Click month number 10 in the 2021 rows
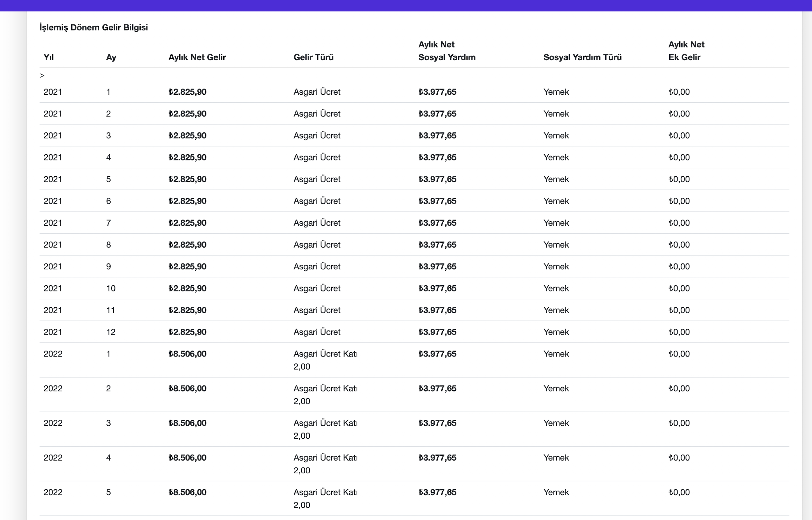 pyautogui.click(x=111, y=288)
